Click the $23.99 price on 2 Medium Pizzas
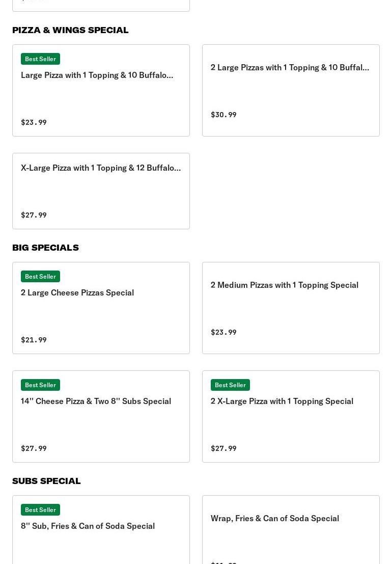The width and height of the screenshot is (392, 564). coord(223,333)
